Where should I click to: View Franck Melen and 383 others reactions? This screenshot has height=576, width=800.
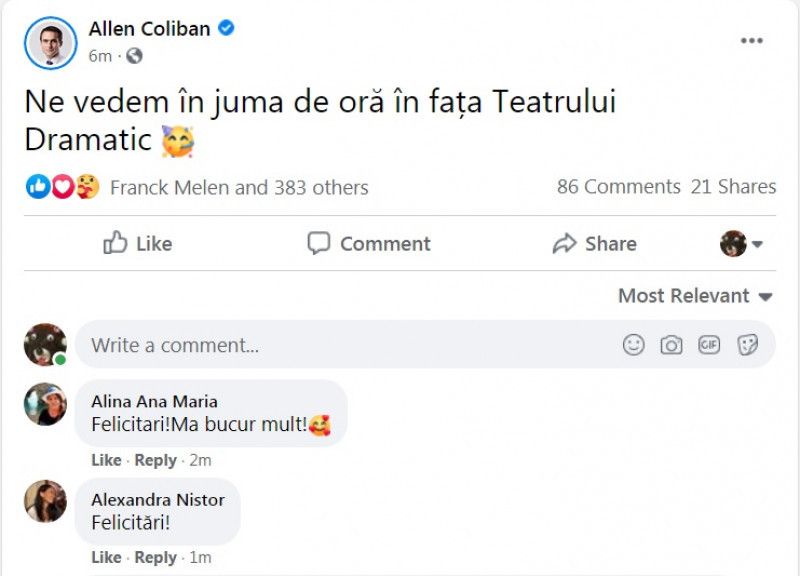(x=239, y=187)
